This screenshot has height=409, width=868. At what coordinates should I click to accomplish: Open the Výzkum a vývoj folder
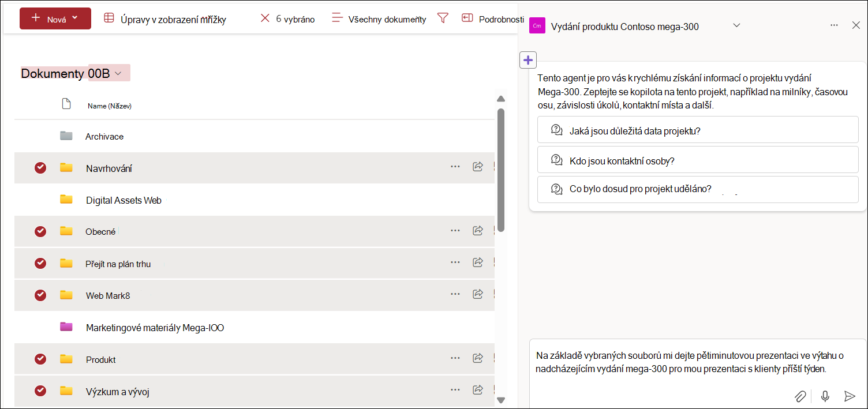coord(118,392)
